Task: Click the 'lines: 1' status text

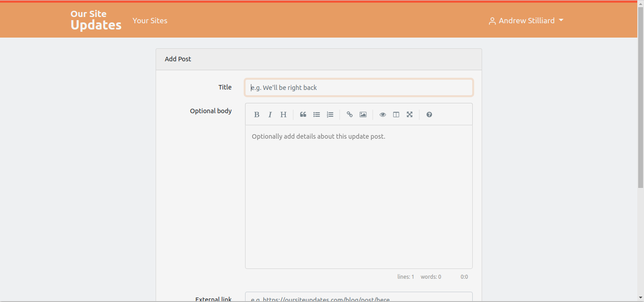Action: pyautogui.click(x=406, y=277)
